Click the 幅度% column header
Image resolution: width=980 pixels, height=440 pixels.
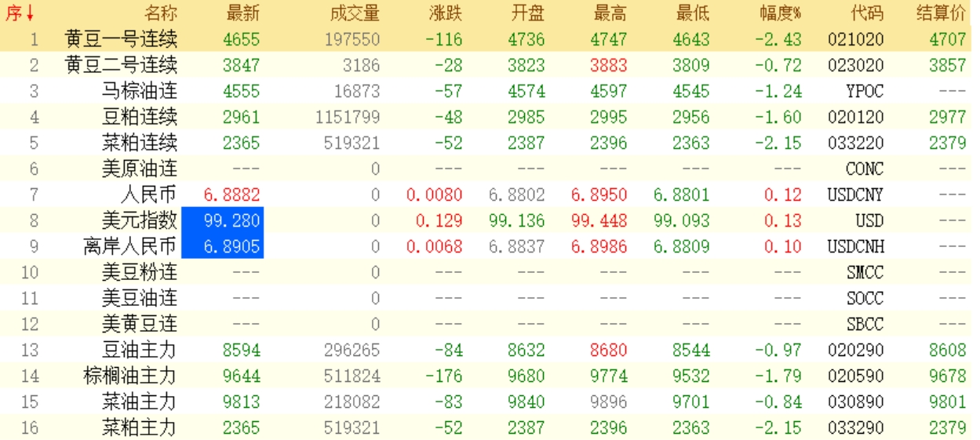[780, 13]
